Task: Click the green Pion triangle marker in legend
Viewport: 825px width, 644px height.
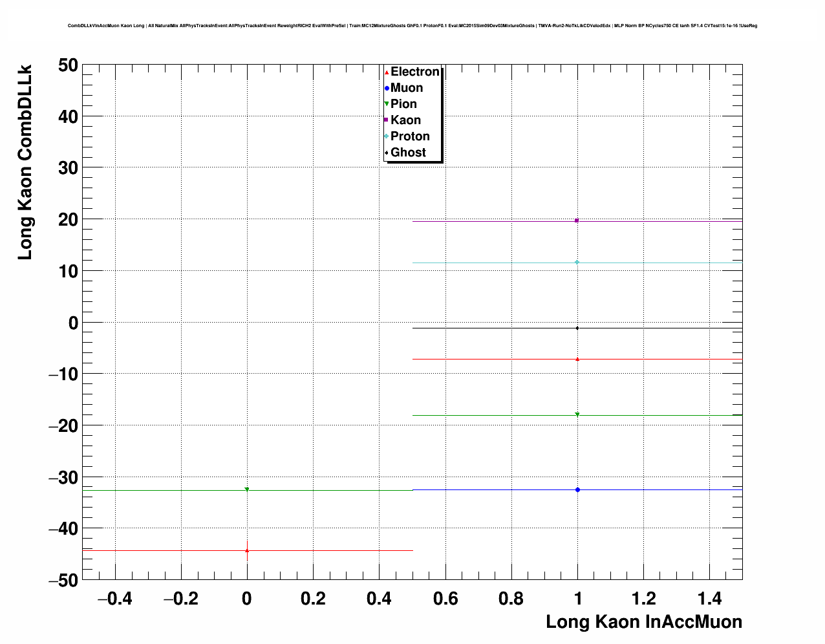Action: pos(387,104)
